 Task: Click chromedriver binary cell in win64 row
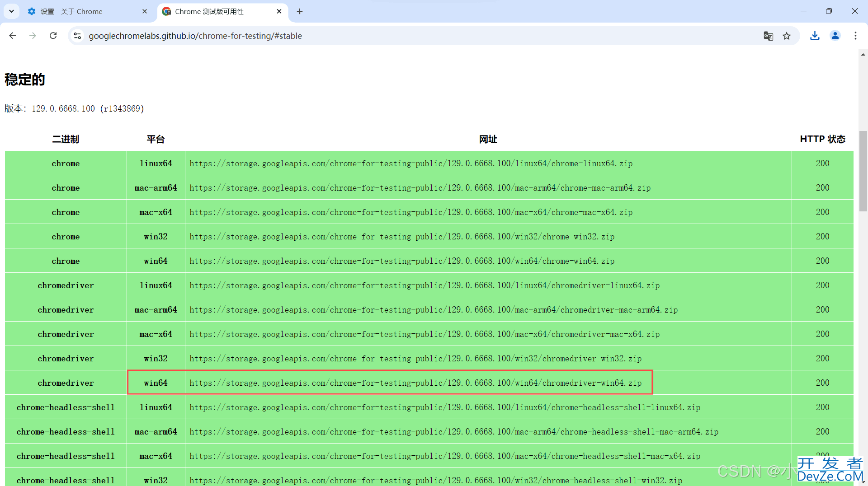point(66,383)
